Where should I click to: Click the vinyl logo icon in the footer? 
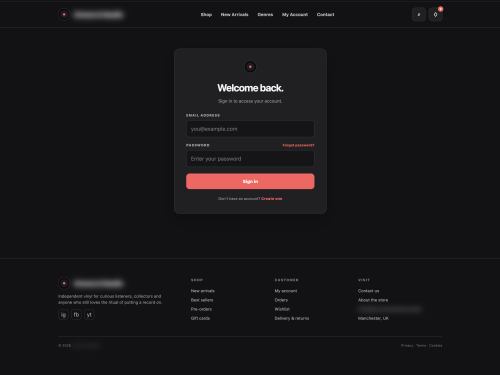pyautogui.click(x=64, y=283)
